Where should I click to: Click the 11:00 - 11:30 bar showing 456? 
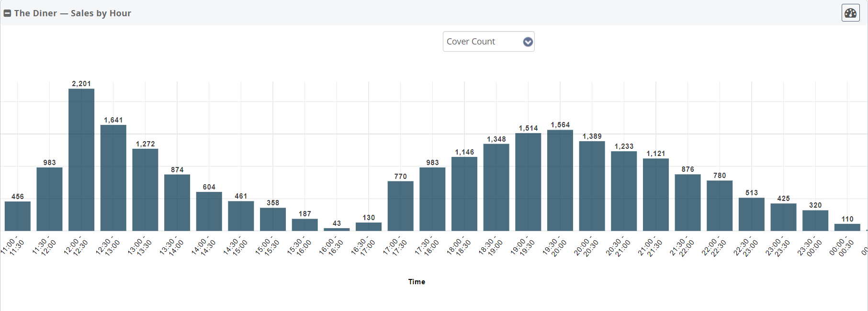coord(18,216)
